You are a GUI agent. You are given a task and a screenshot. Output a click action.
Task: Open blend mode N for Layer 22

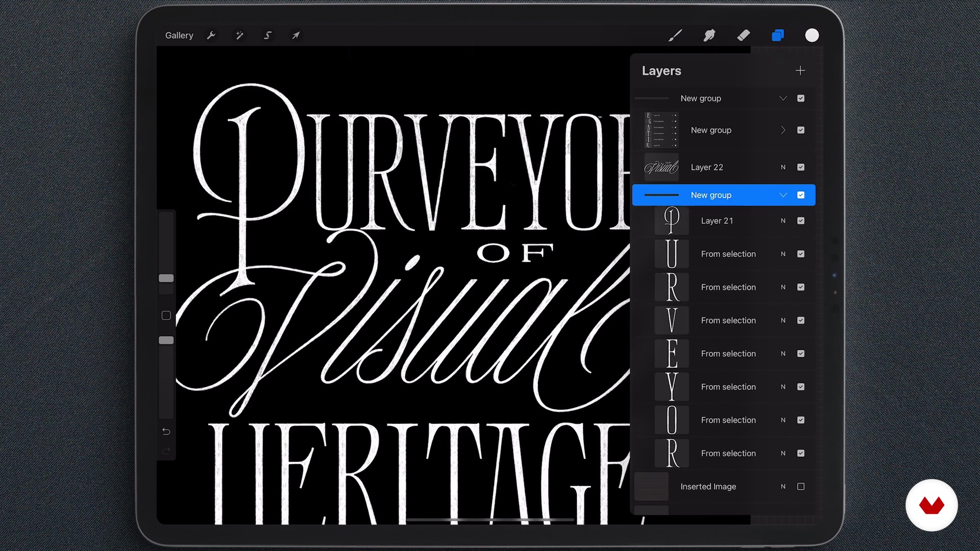pyautogui.click(x=783, y=167)
